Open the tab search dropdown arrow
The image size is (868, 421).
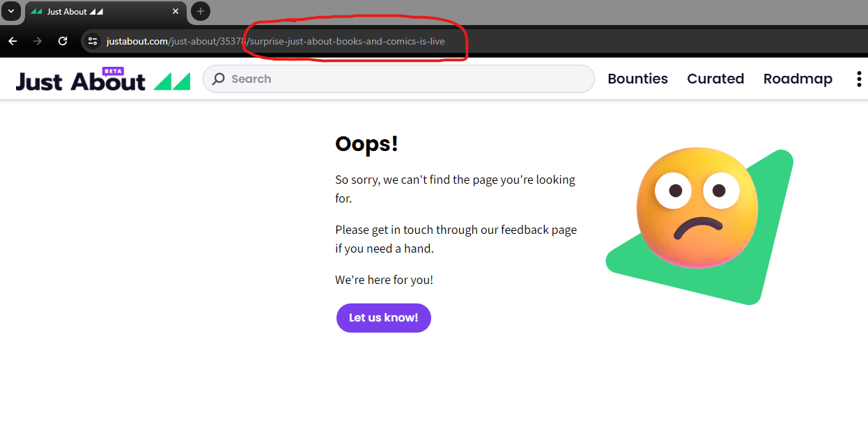click(x=10, y=11)
